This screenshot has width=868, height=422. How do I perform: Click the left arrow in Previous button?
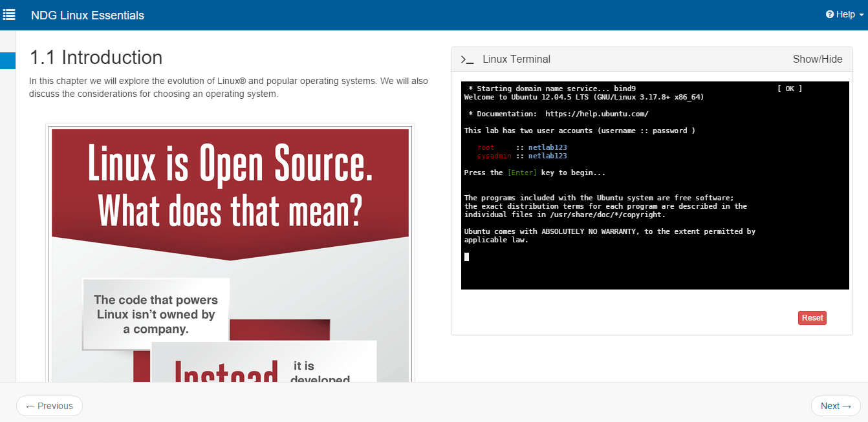(30, 406)
